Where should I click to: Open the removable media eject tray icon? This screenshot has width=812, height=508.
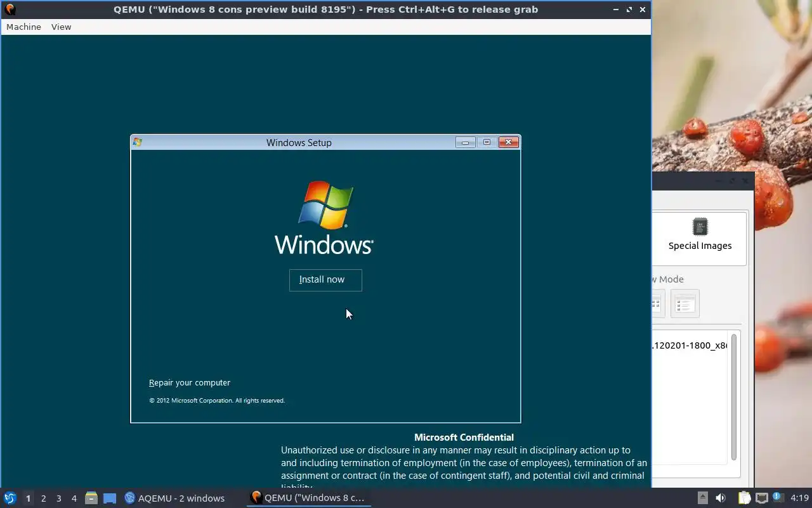tap(702, 498)
